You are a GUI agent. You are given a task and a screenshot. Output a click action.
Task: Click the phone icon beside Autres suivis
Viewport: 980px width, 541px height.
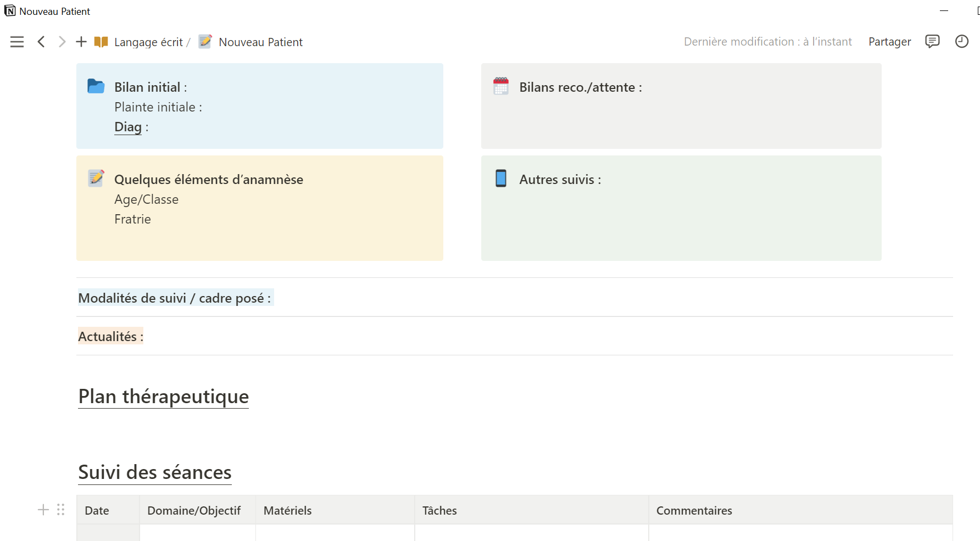click(x=501, y=179)
